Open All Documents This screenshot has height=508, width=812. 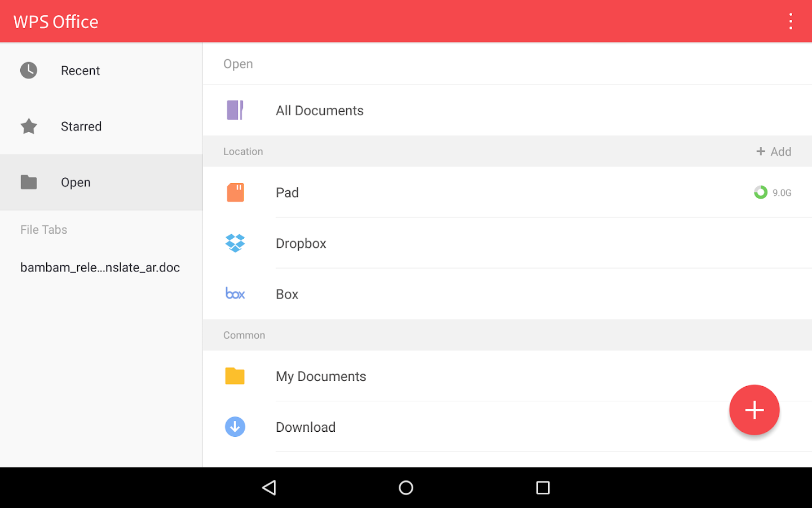[507, 110]
